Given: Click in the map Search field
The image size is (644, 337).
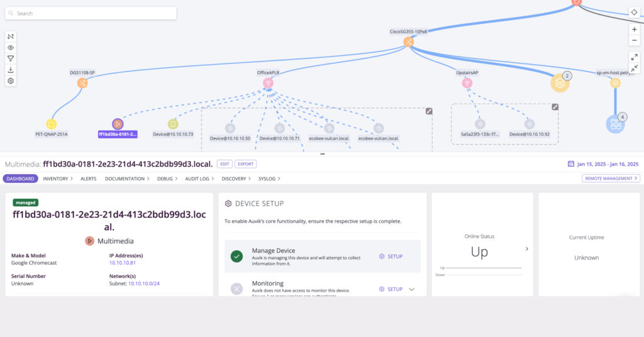Looking at the screenshot, I should pos(91,13).
